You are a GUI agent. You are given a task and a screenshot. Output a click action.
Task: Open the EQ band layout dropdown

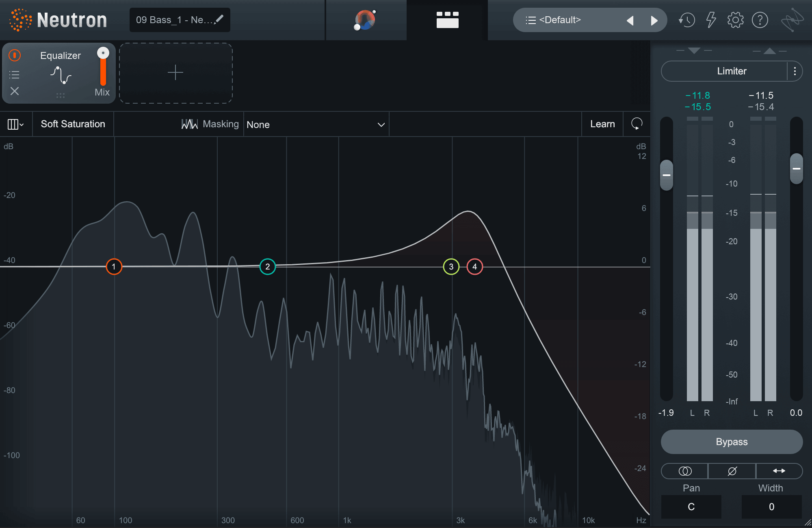[15, 124]
